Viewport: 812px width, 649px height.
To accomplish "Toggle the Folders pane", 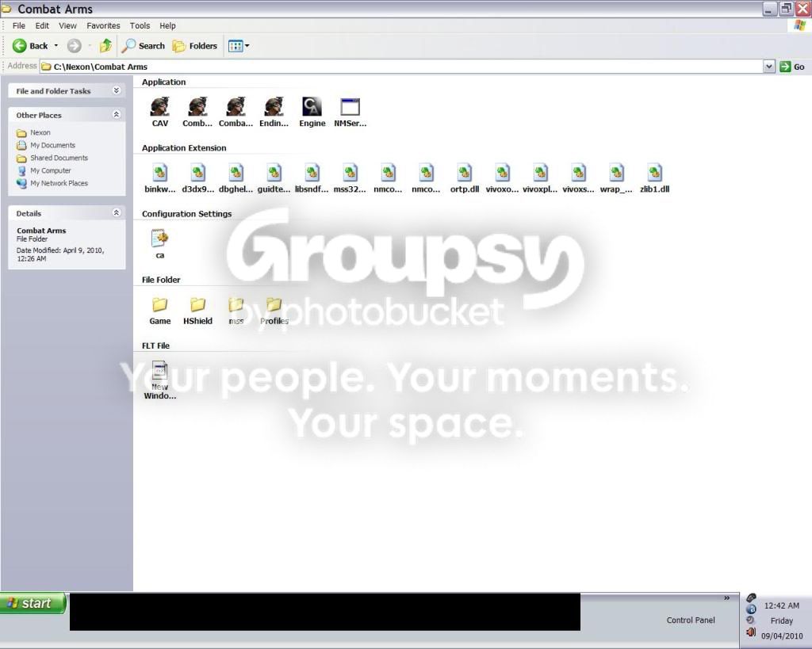I will (195, 45).
